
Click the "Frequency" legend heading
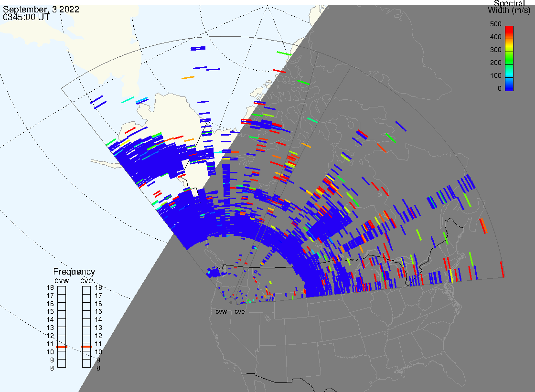click(74, 272)
